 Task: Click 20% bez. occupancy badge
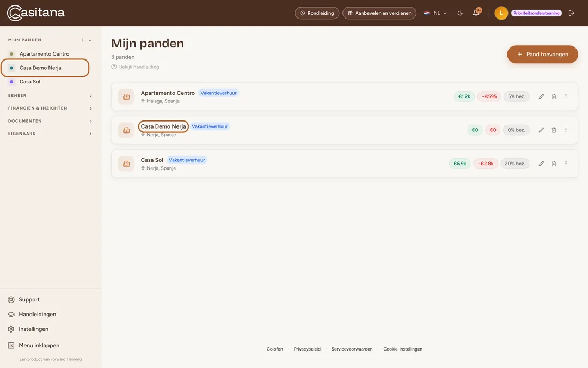coord(515,164)
